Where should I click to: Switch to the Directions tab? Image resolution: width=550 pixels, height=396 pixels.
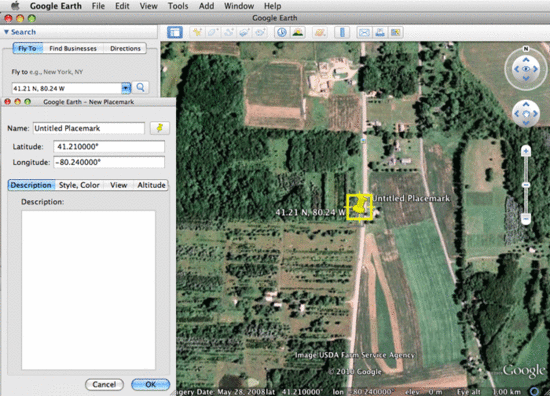pos(125,48)
